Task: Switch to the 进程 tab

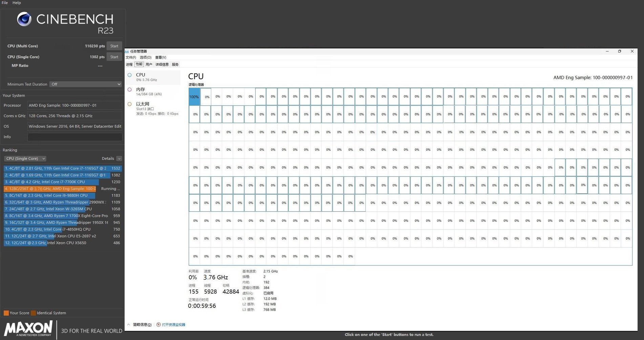Action: [x=129, y=64]
